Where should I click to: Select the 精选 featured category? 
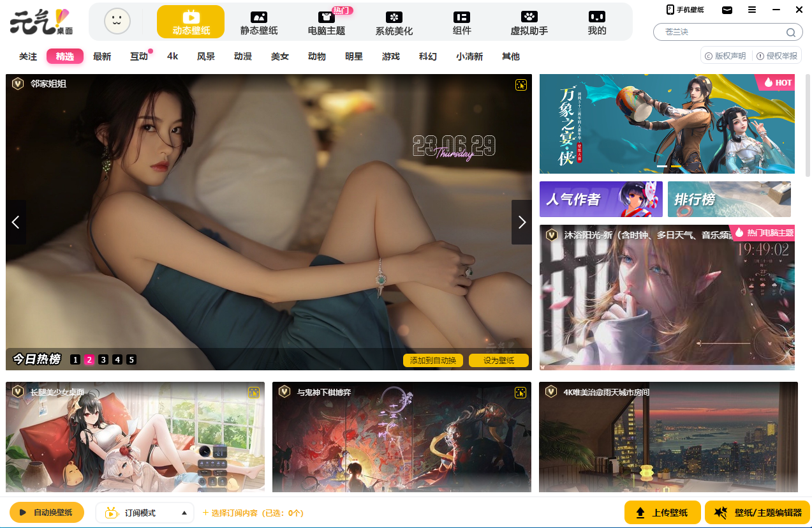tap(65, 56)
